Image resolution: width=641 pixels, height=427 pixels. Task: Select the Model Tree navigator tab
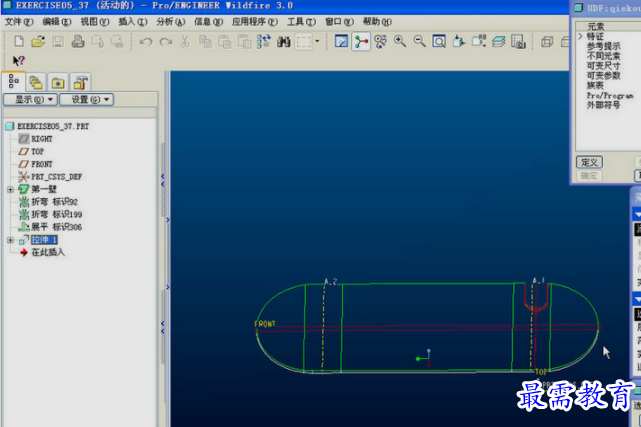tap(13, 82)
